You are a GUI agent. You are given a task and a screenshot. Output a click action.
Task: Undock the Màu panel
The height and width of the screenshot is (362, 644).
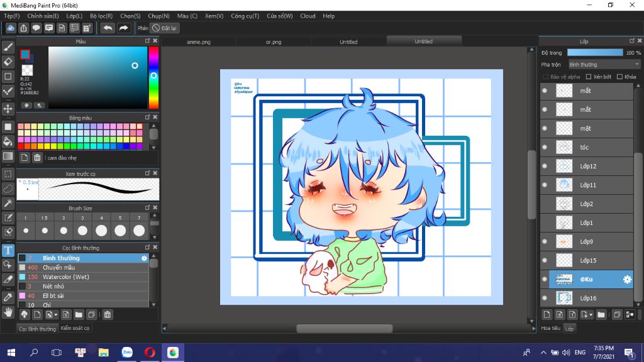pyautogui.click(x=147, y=41)
